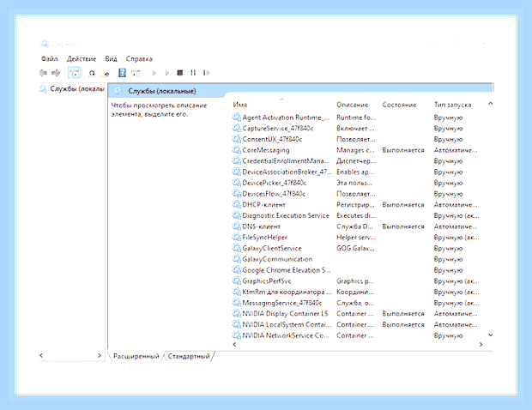Switch to the Стандартный tab

pyautogui.click(x=189, y=356)
